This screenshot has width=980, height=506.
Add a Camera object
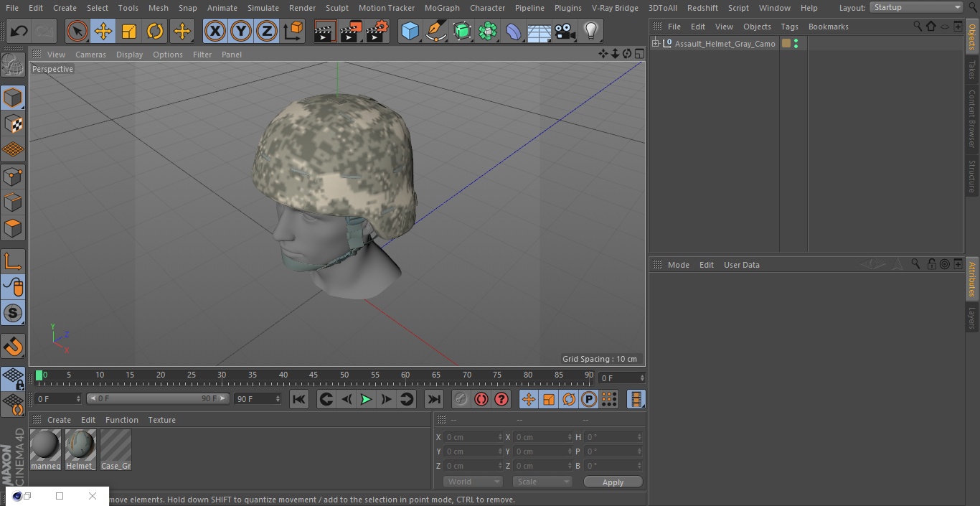coord(565,32)
